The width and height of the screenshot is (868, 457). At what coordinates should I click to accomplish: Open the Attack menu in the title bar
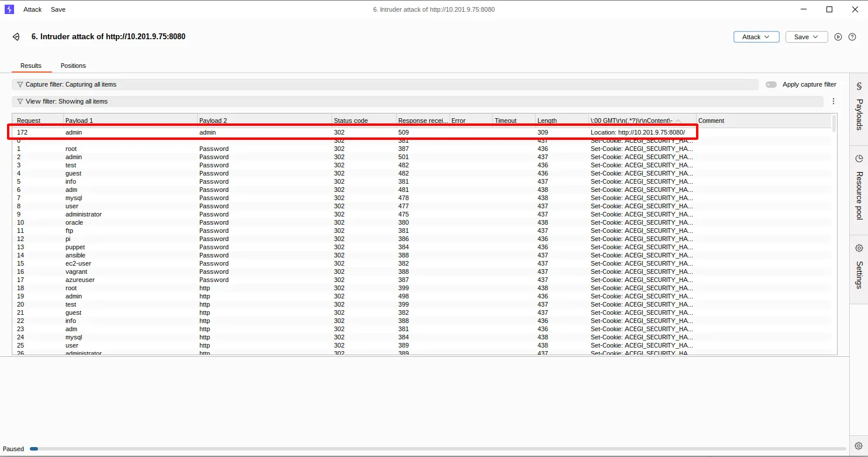tap(33, 9)
